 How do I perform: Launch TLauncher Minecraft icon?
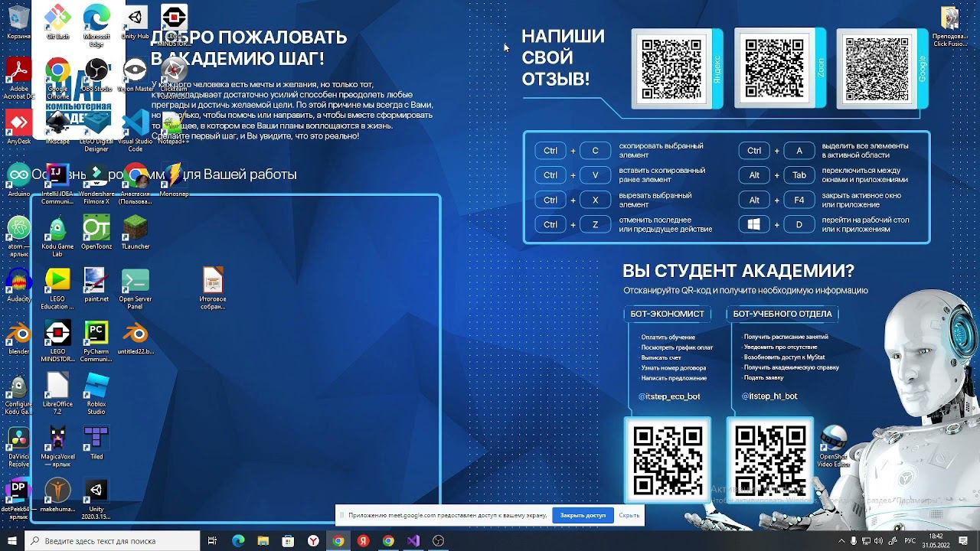pyautogui.click(x=135, y=233)
